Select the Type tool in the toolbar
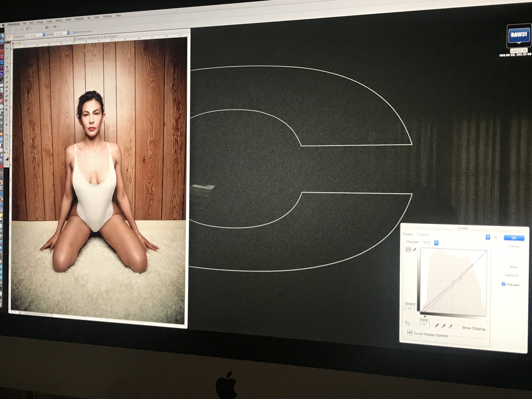The image size is (532, 399). pos(7,120)
